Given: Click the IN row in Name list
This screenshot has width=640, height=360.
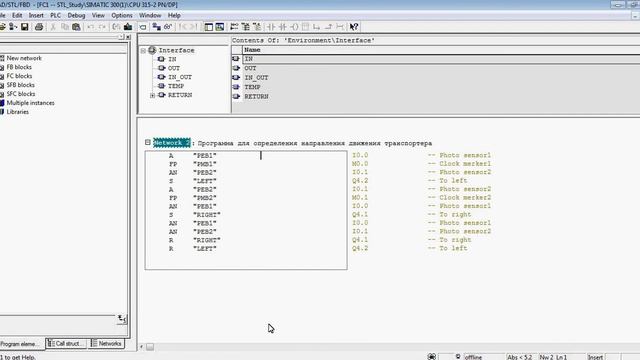Looking at the screenshot, I should tap(441, 59).
